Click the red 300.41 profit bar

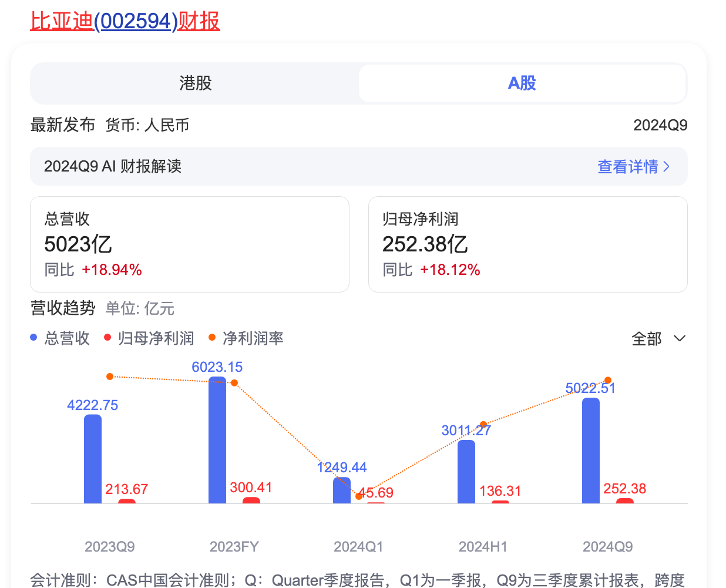[x=251, y=500]
